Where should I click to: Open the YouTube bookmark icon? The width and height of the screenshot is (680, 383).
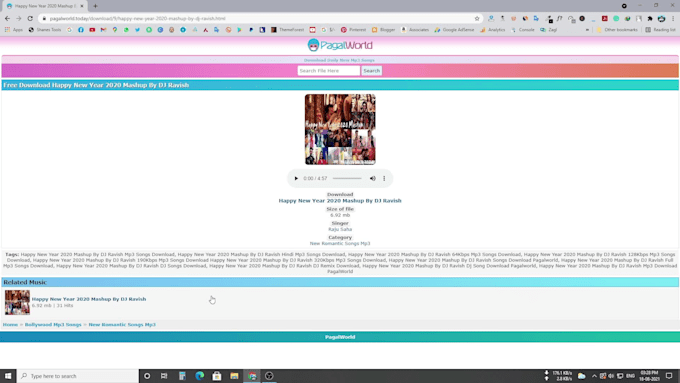pos(92,30)
